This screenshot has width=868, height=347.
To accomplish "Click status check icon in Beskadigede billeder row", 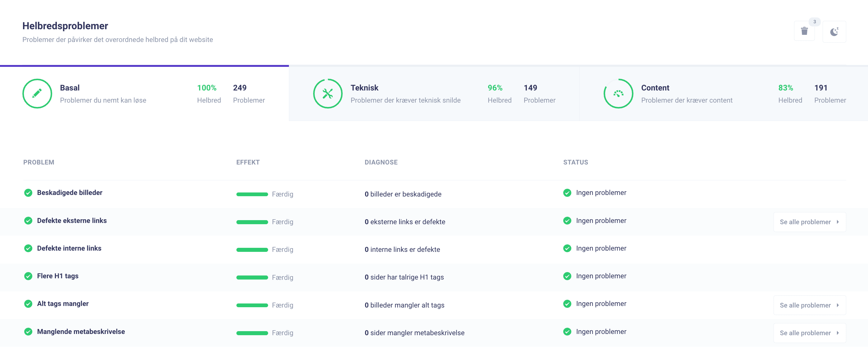I will click(567, 192).
